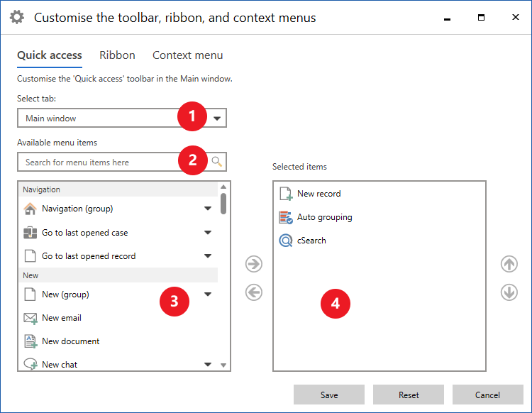Viewport: 532px width, 413px height.
Task: Click the available items scrollbar thumb
Action: coord(223,204)
